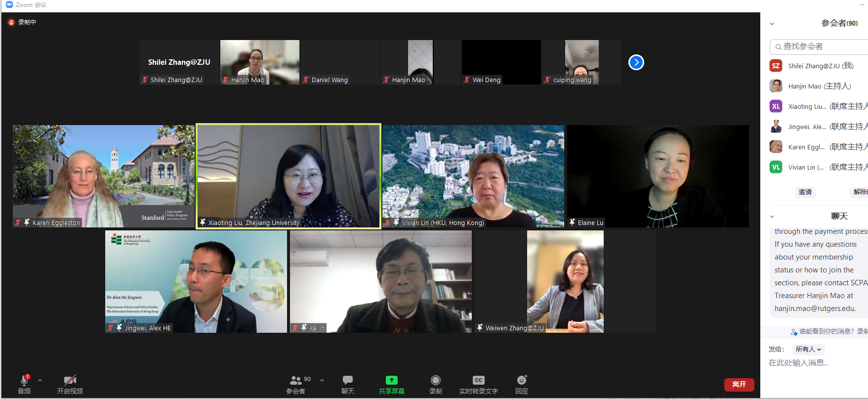Click the VL avatar for Vivian Lin
This screenshot has width=868, height=399.
[776, 167]
